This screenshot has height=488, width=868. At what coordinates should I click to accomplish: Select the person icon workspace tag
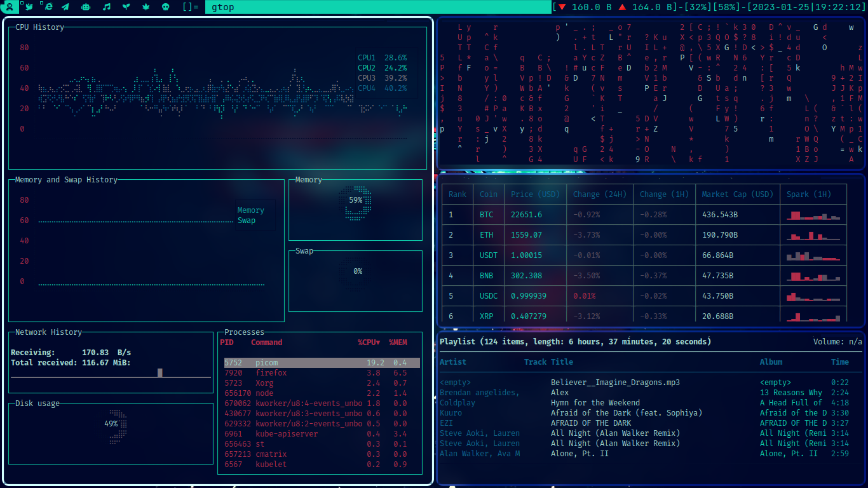click(x=9, y=7)
